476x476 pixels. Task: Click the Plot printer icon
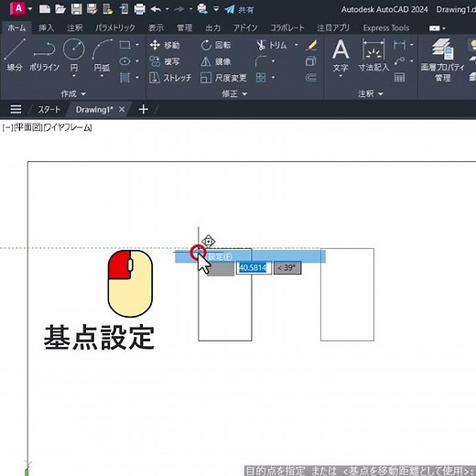139,9
